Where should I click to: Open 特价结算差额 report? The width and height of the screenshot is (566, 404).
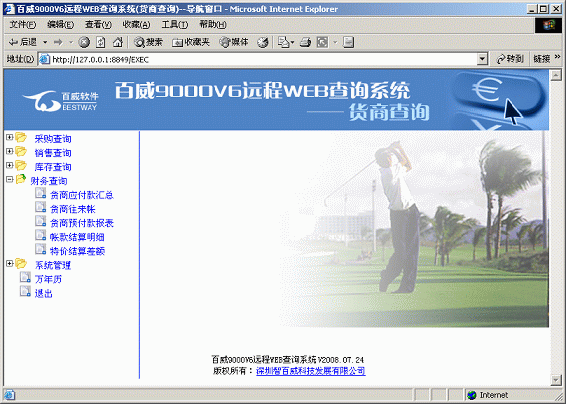click(77, 252)
